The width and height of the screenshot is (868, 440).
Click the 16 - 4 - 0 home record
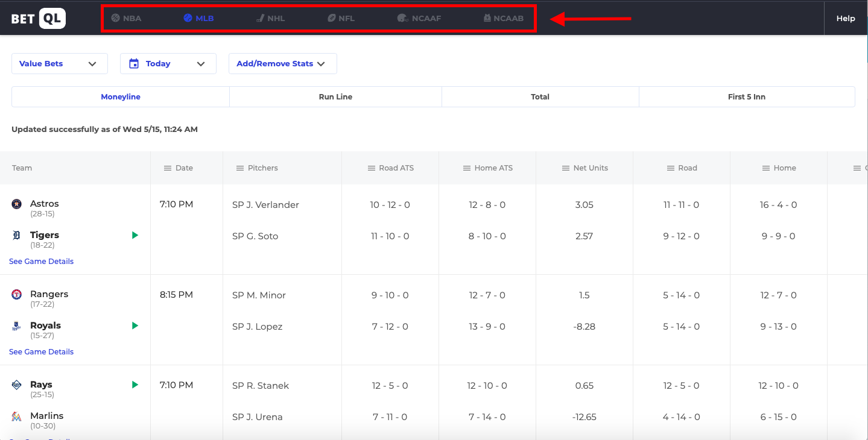point(779,205)
